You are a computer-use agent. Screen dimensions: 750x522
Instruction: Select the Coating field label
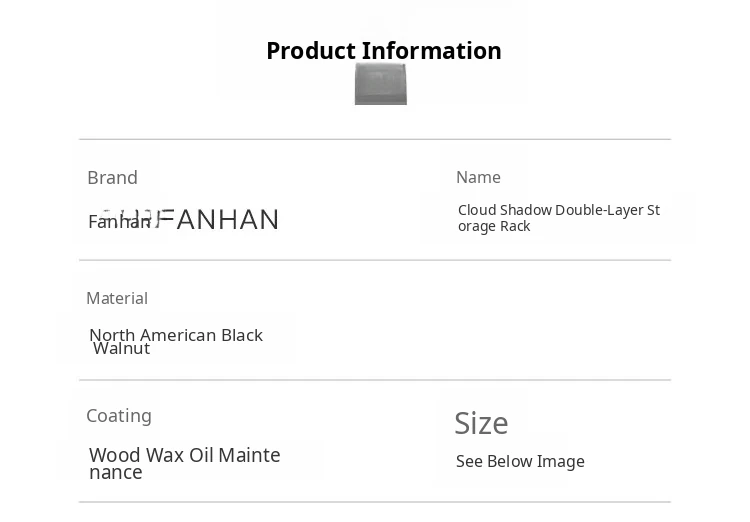(119, 415)
